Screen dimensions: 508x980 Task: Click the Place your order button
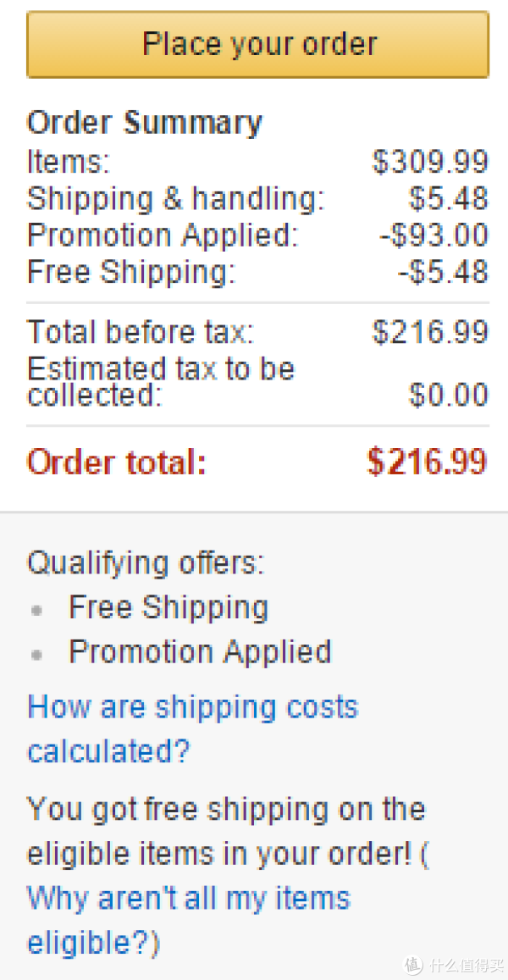pos(257,44)
